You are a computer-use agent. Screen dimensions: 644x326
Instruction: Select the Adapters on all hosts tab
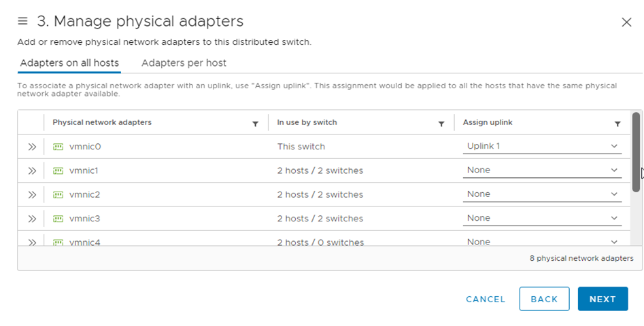tap(69, 63)
